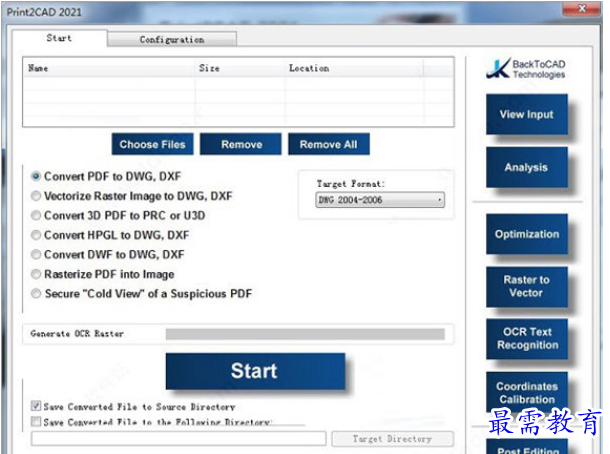Screen dimensions: 610x454
Task: Click the Choose Files button
Action: click(x=152, y=144)
